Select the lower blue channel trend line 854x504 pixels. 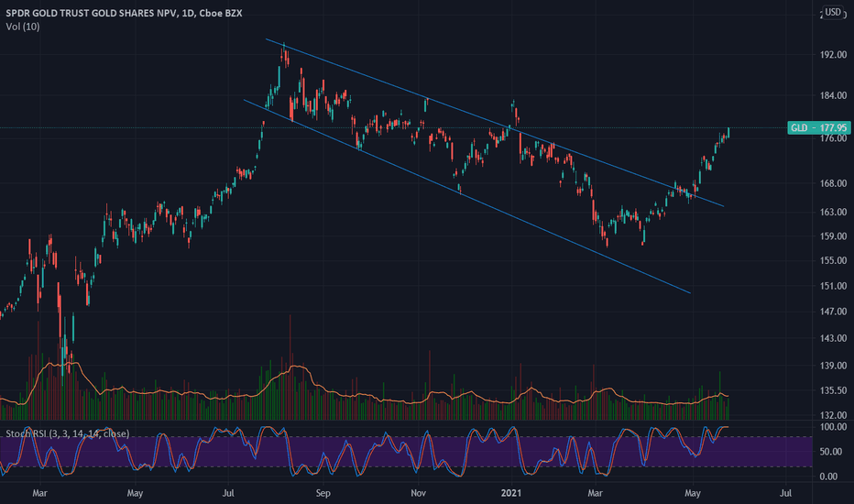466,197
